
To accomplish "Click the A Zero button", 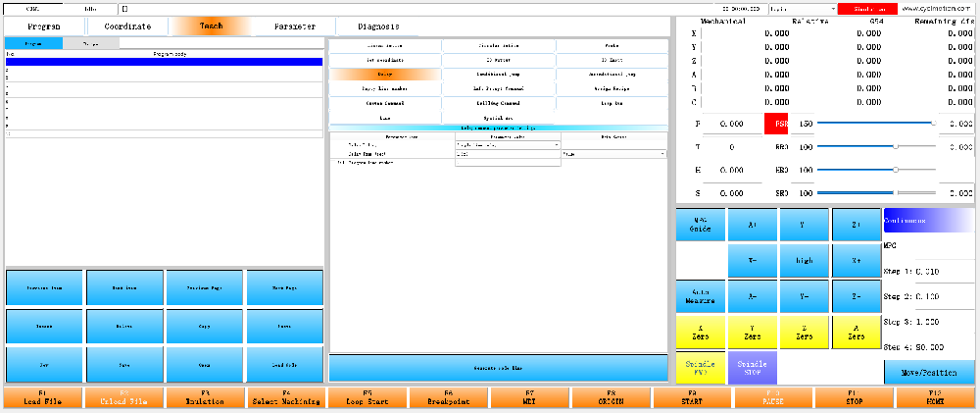I will [x=857, y=332].
